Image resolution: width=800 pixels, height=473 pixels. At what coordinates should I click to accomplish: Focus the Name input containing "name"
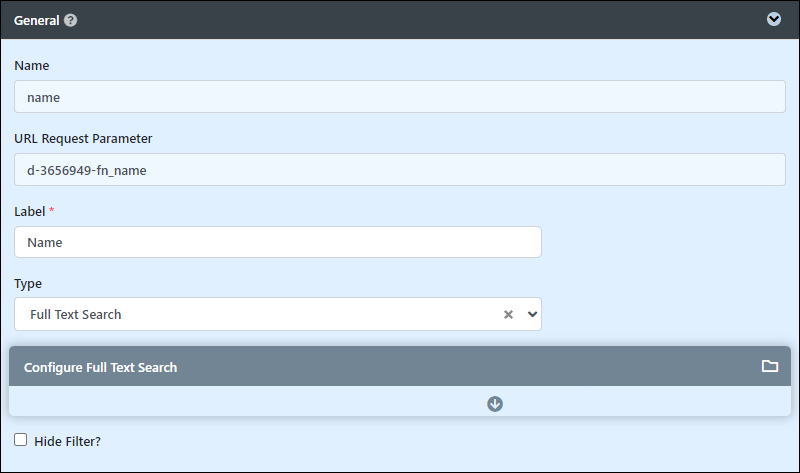coord(399,96)
